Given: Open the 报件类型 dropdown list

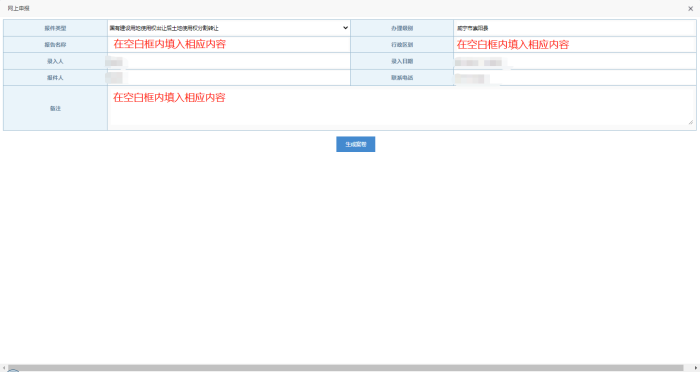Looking at the screenshot, I should coord(229,28).
